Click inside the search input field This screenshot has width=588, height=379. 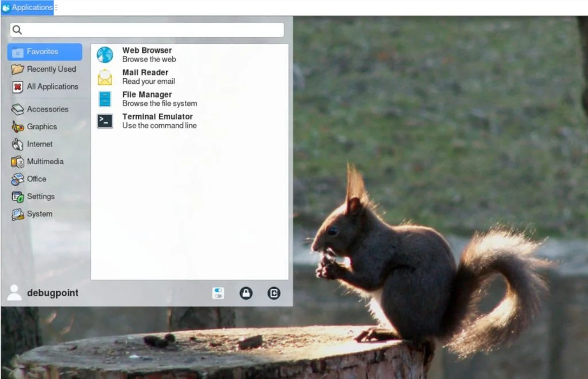146,29
